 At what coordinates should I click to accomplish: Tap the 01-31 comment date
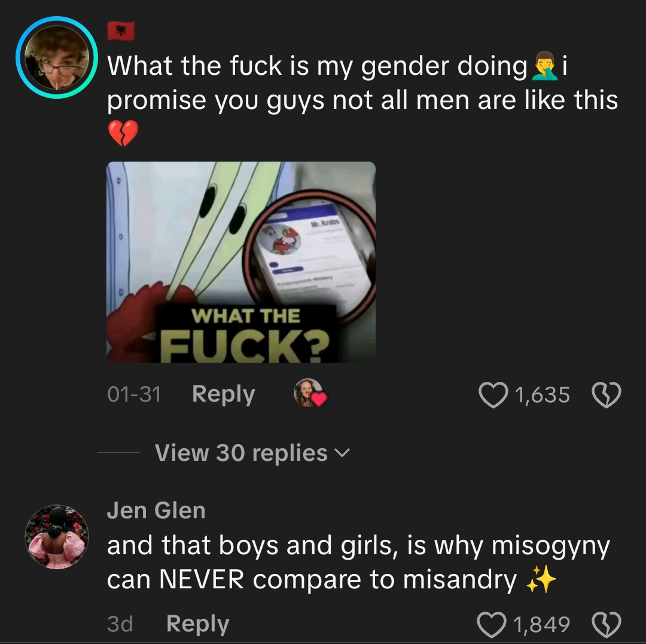pyautogui.click(x=134, y=394)
